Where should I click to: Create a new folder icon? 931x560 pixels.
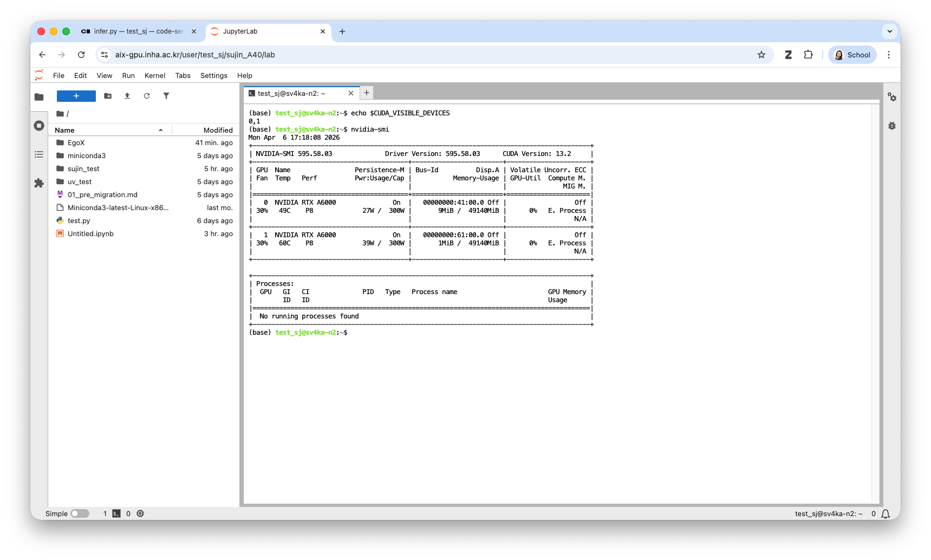coord(108,96)
